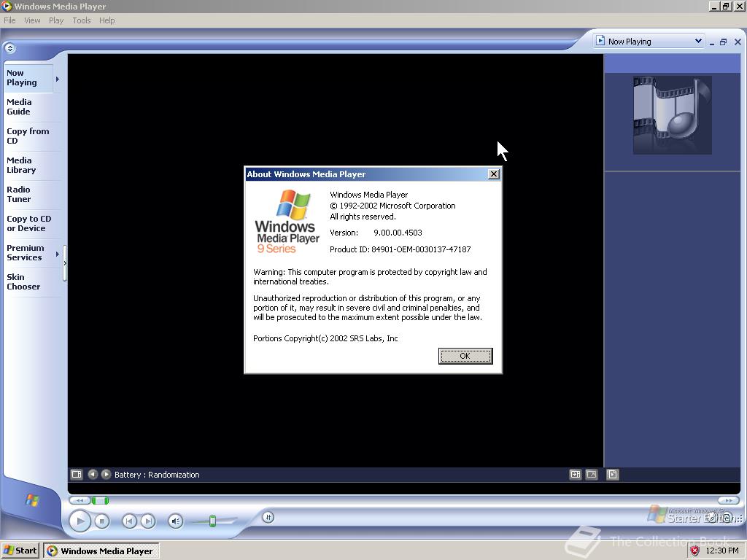This screenshot has height=560, width=747.
Task: Click the rewind button on seek bar
Action: click(x=80, y=500)
